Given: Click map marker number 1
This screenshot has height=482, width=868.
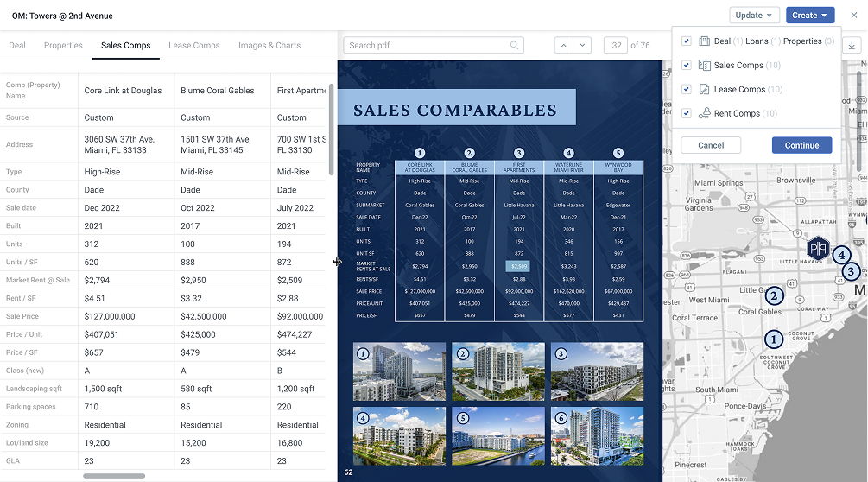Looking at the screenshot, I should coord(774,339).
